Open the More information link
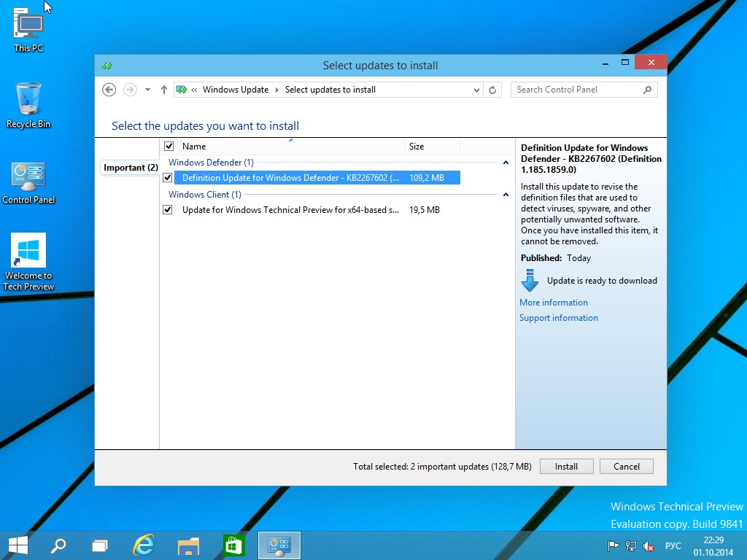Screen dimensions: 747x560 [x=554, y=303]
